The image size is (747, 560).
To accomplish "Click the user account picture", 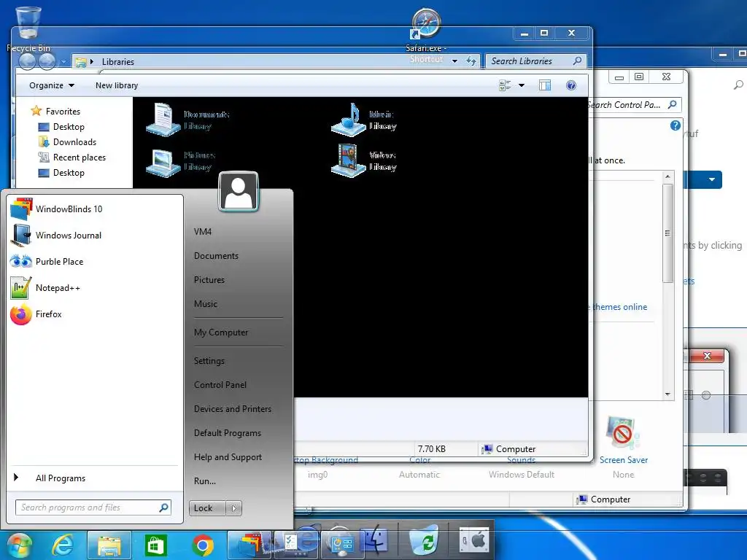I will [239, 192].
